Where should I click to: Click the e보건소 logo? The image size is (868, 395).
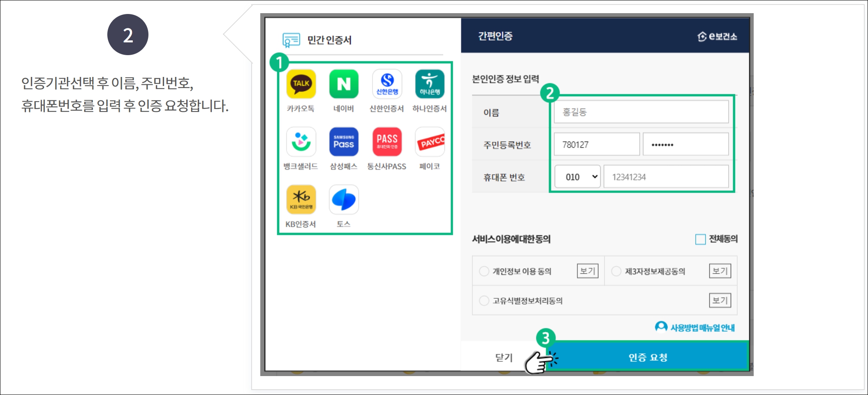[717, 37]
